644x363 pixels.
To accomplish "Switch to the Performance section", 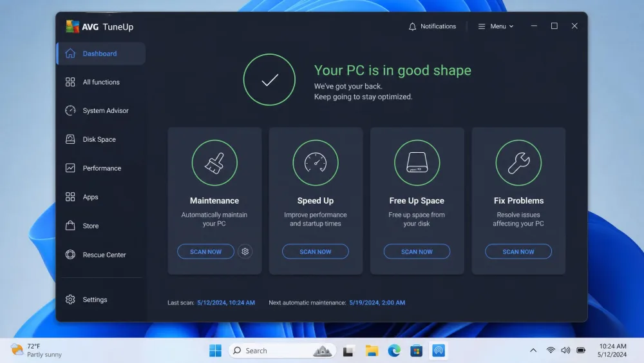I will (101, 168).
